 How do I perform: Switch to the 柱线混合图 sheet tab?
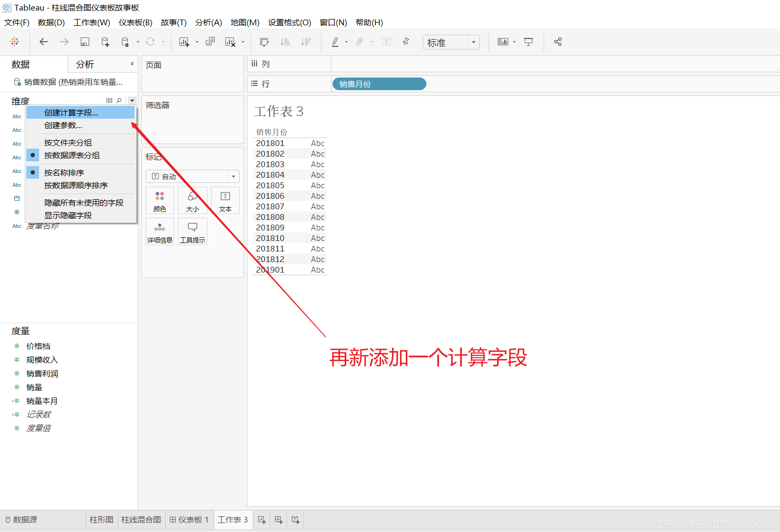click(141, 520)
